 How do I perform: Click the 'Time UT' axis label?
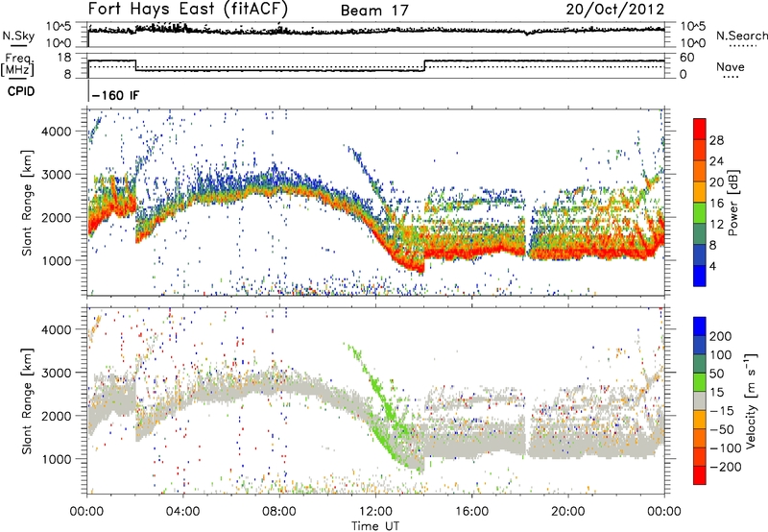375,526
